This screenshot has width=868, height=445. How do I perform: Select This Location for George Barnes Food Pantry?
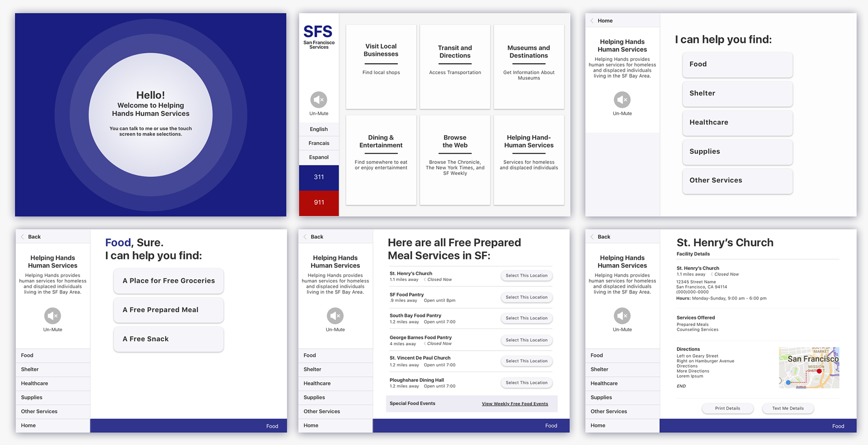(526, 340)
